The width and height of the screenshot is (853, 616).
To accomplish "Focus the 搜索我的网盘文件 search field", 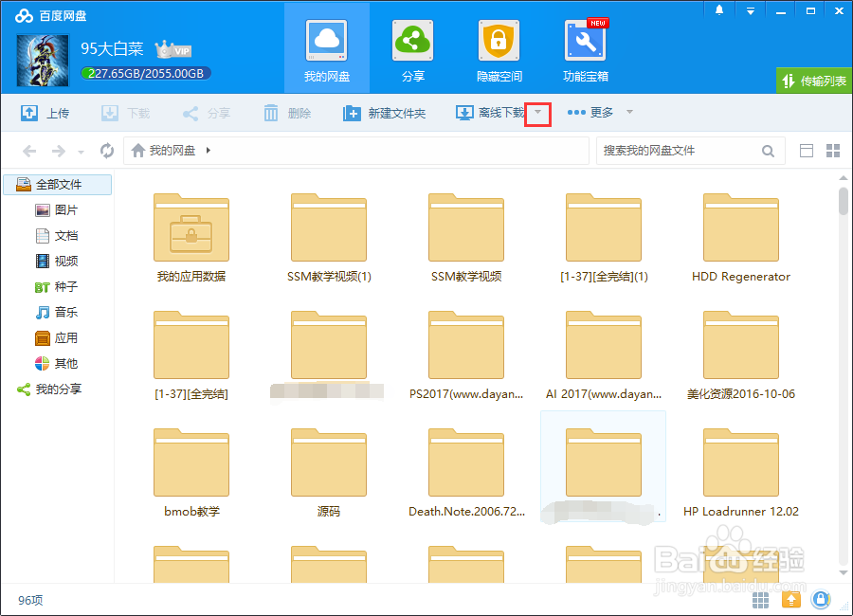I will pos(680,151).
